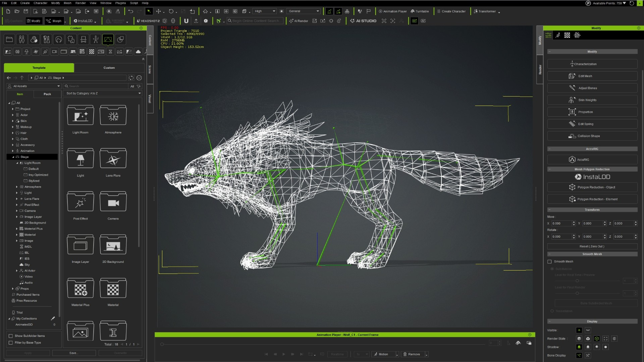Open the Skin category icon in Content
The height and width of the screenshot is (362, 644).
(x=34, y=40)
